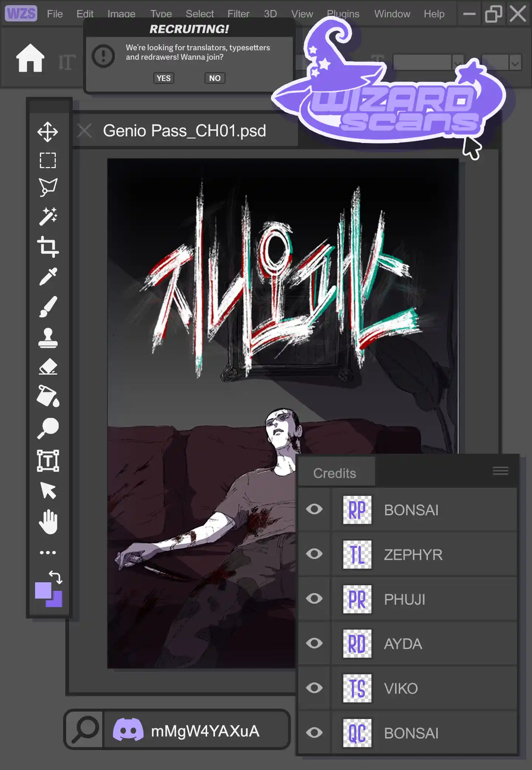Select the Path Selection arrow tool
This screenshot has width=532, height=770.
[48, 491]
